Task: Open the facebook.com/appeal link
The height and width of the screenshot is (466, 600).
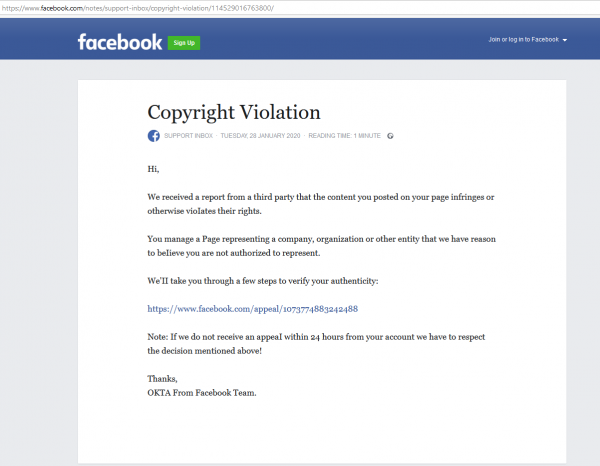Action: 252,309
